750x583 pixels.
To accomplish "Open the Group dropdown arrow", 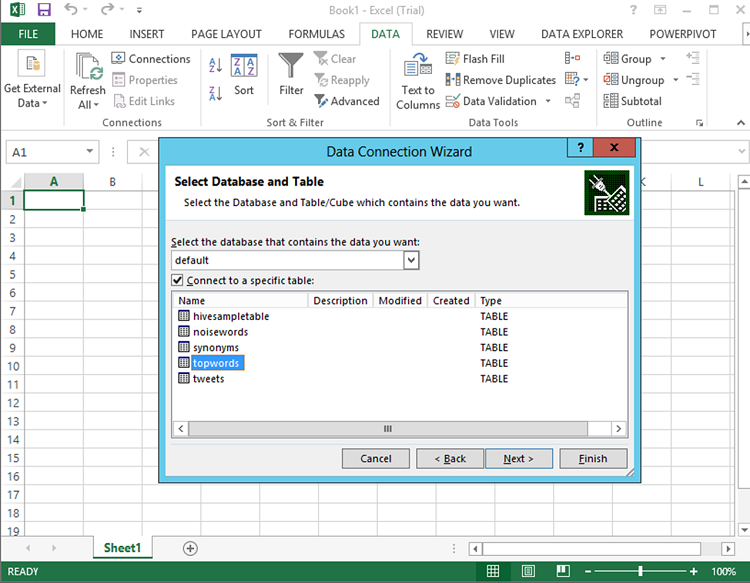I will pos(663,59).
